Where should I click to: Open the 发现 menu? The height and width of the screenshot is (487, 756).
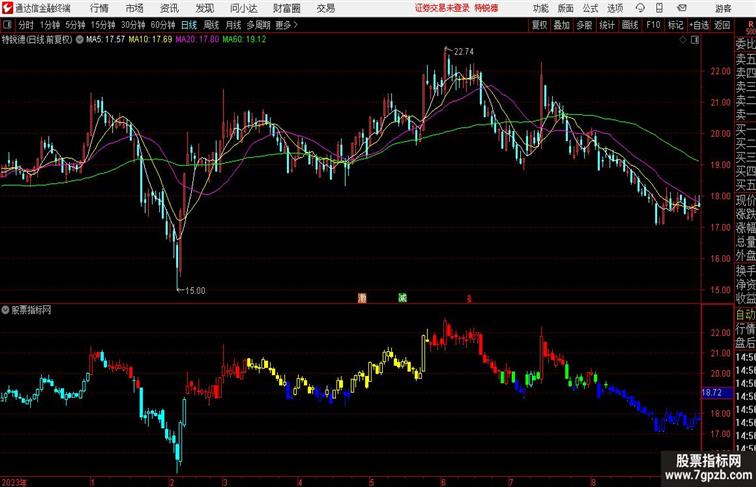pyautogui.click(x=204, y=8)
